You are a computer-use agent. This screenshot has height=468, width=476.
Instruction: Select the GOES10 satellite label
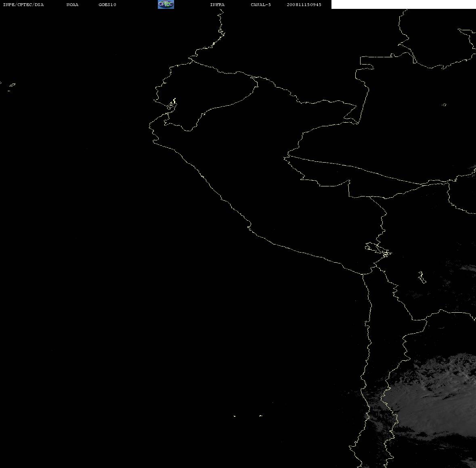[107, 4]
